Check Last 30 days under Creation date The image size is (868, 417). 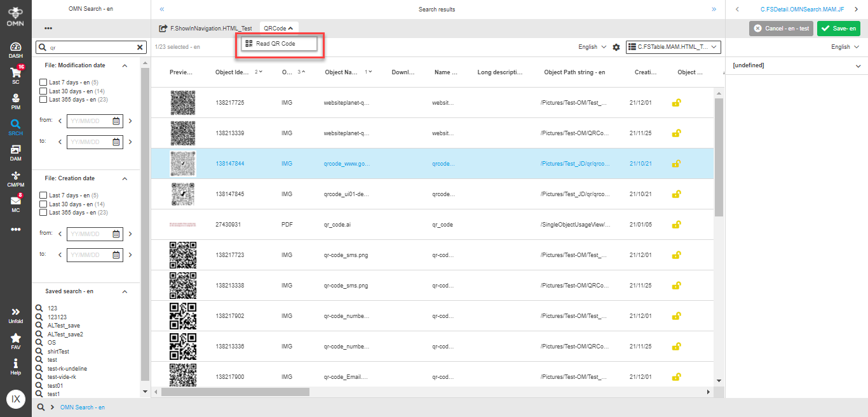click(43, 204)
